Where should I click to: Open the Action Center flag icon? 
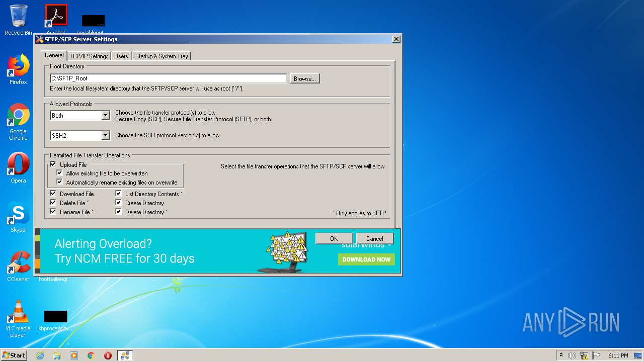tap(596, 355)
